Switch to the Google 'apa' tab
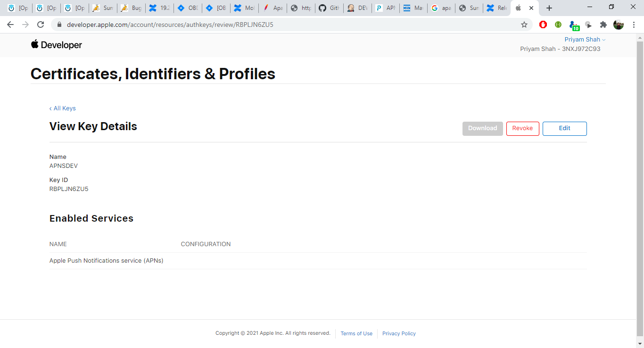The image size is (644, 348). point(442,8)
